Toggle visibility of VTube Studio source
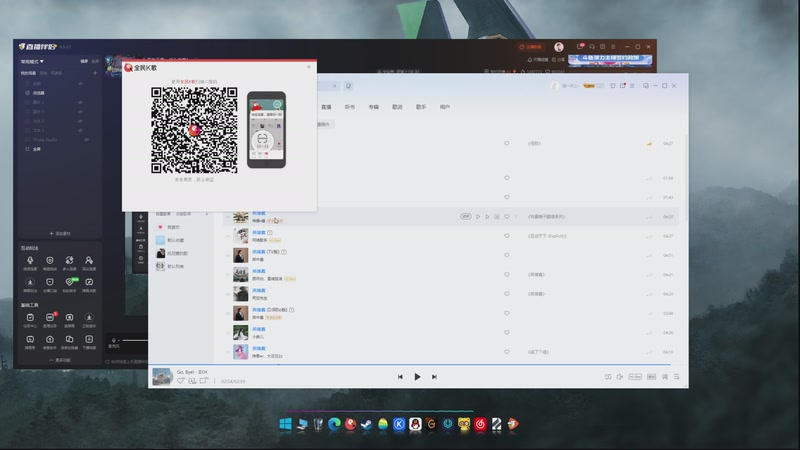The width and height of the screenshot is (800, 450). (87, 140)
